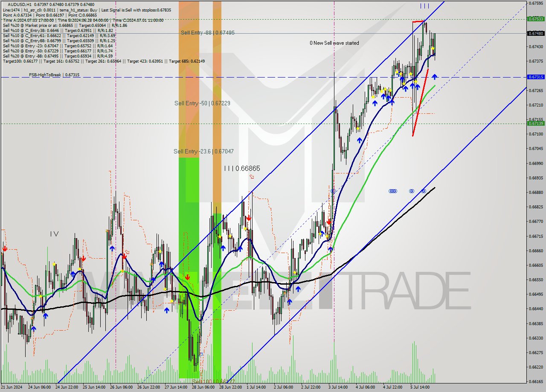Click the 'Sell Entry -88 | 0.67495' chart label
Viewport: 546px width, 392px height.
(x=207, y=33)
